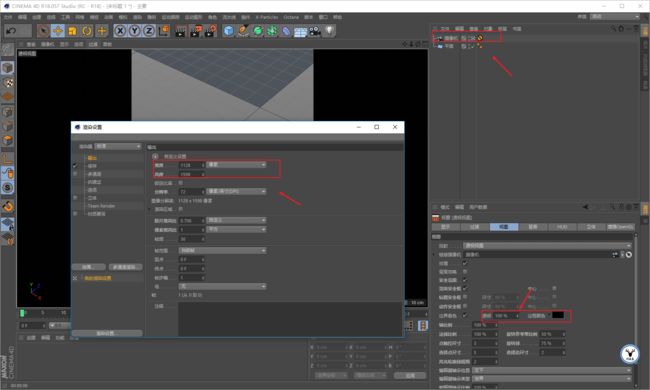Open the renderer dropdown in Render Settings
650x390 pixels.
pos(118,146)
